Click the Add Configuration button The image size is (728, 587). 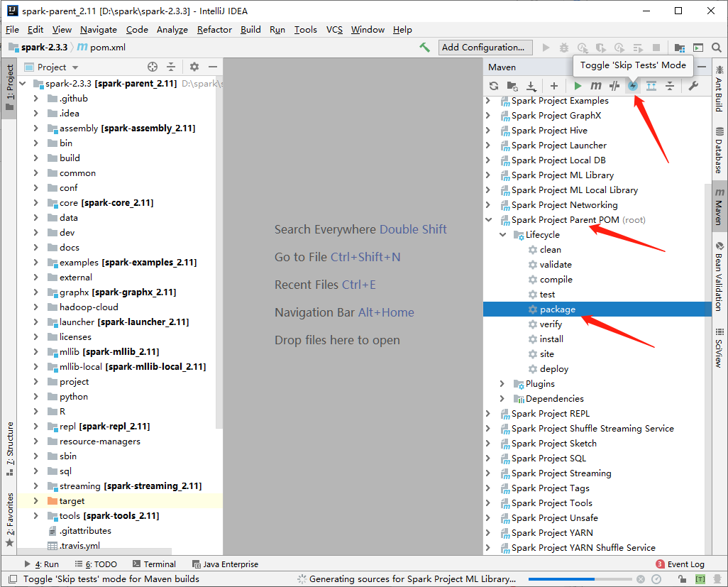(x=485, y=48)
